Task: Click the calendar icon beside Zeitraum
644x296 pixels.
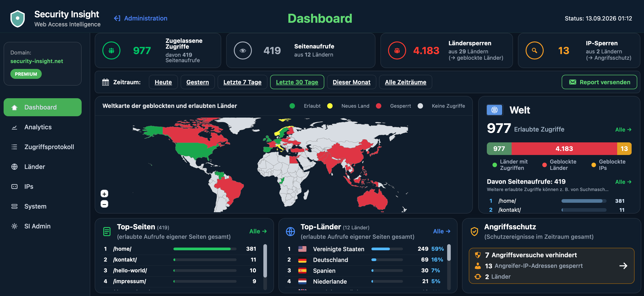Action: pyautogui.click(x=106, y=82)
